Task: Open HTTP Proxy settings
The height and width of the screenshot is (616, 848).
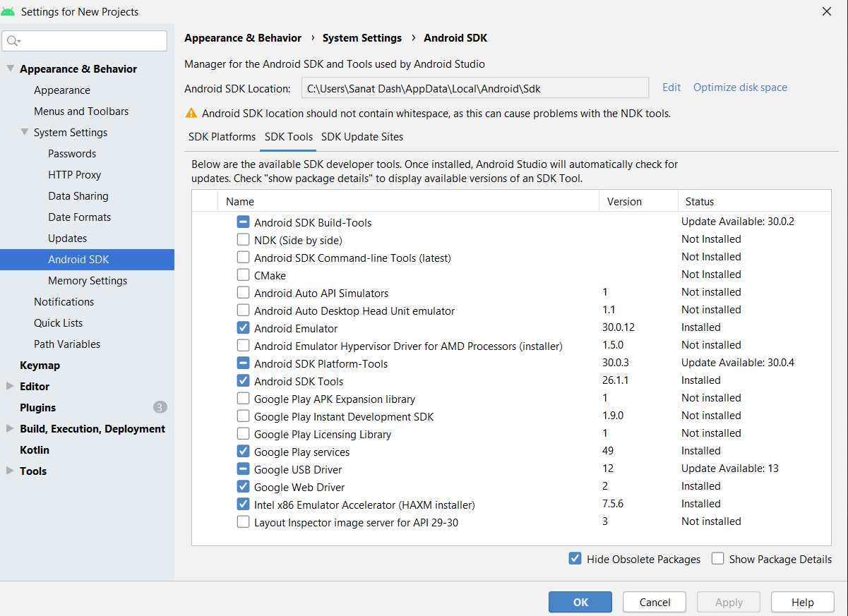Action: (75, 175)
